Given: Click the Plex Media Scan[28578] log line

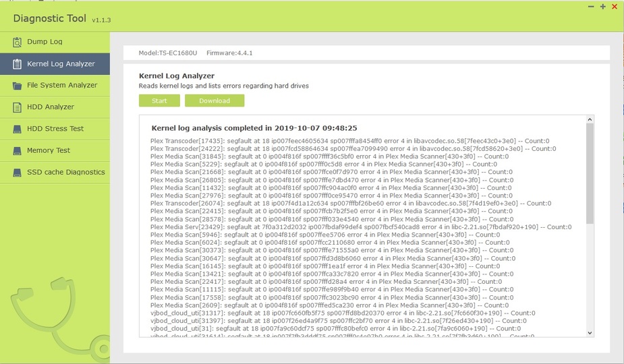Looking at the screenshot, I should pyautogui.click(x=332, y=219).
